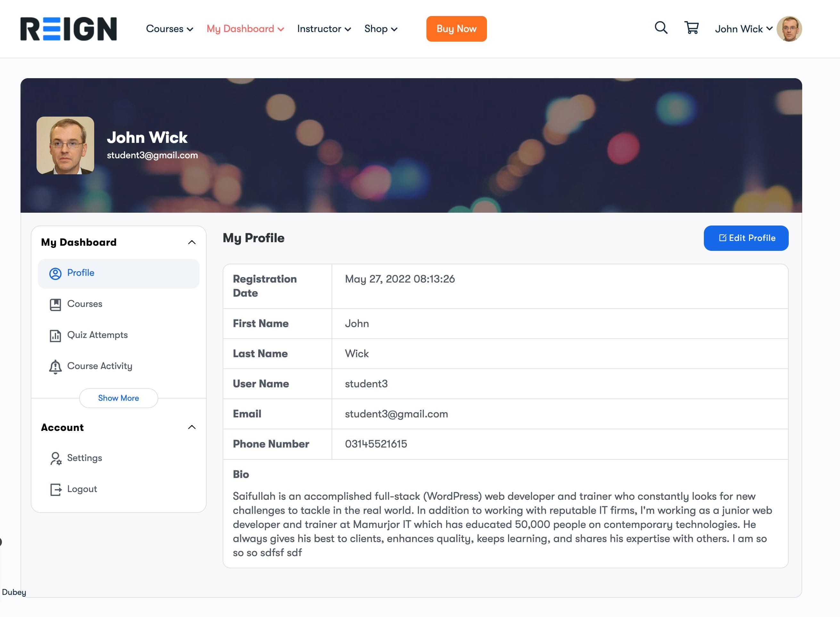The image size is (840, 617).
Task: Expand the John Wick user menu
Action: 743,29
